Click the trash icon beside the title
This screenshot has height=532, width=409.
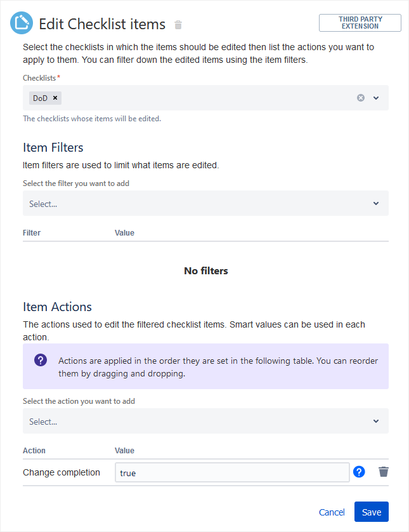pos(178,25)
